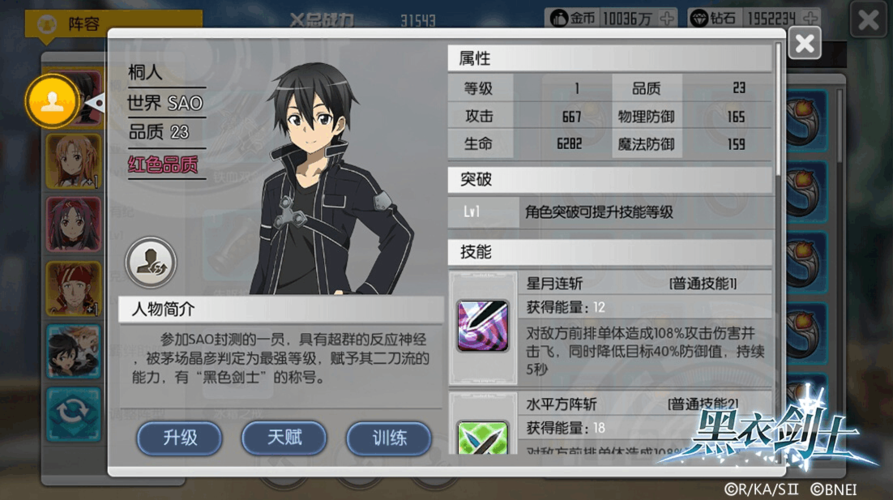Tap the yellow profile circle icon
The height and width of the screenshot is (500, 893).
tap(52, 101)
